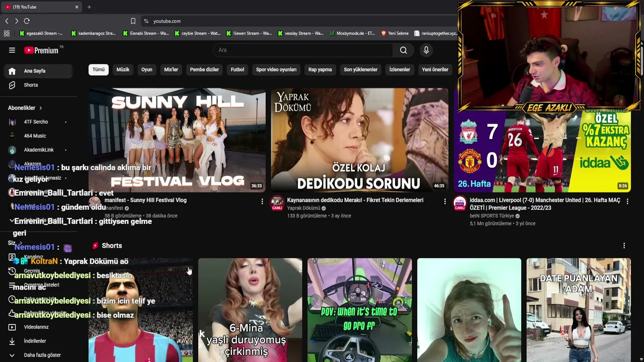Open Yeni Sekme bookmark
The width and height of the screenshot is (644, 362).
(x=395, y=34)
